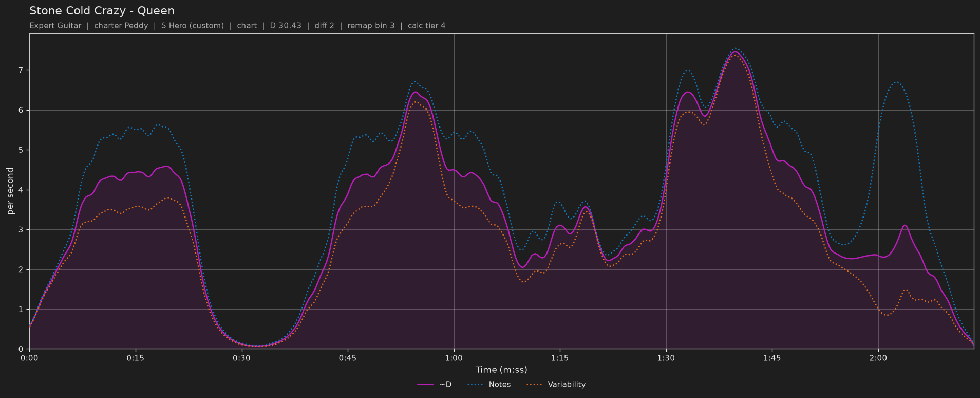Click the Variability orange dotted legend sample

click(535, 385)
